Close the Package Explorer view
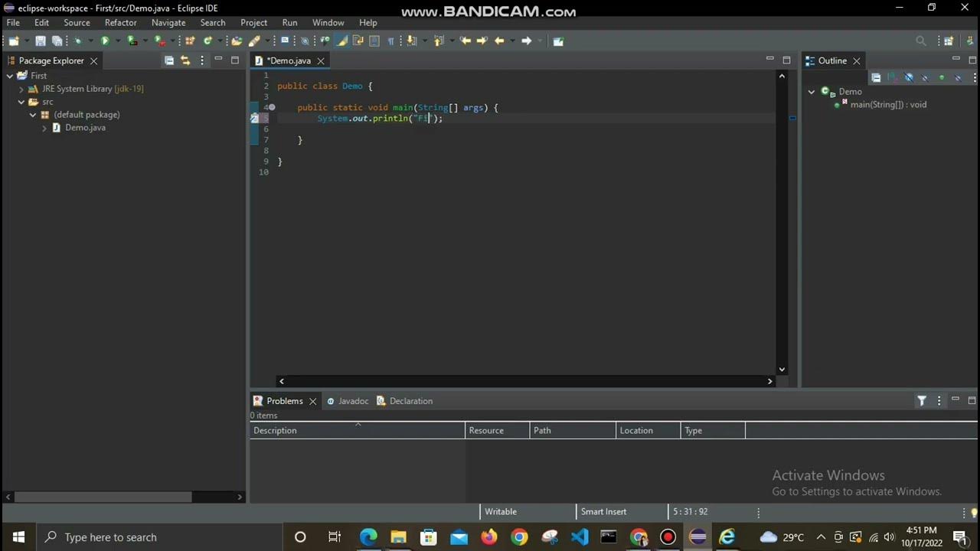980x551 pixels. pyautogui.click(x=93, y=60)
